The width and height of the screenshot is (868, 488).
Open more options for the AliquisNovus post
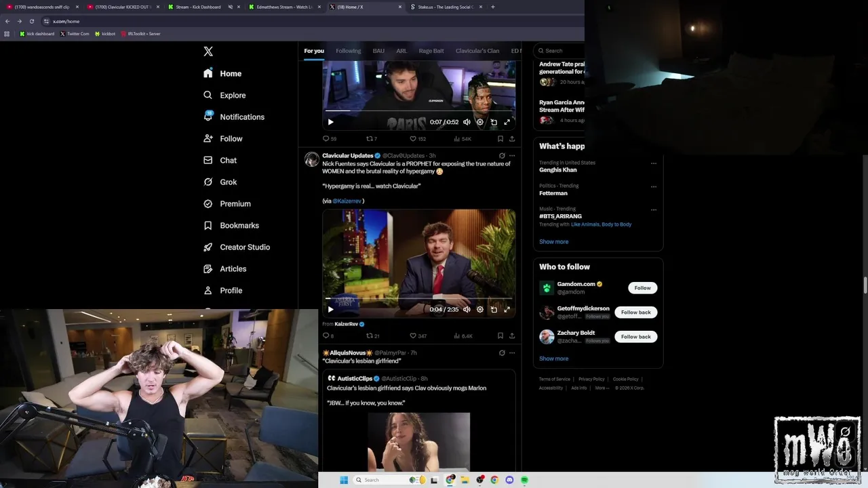[512, 352]
